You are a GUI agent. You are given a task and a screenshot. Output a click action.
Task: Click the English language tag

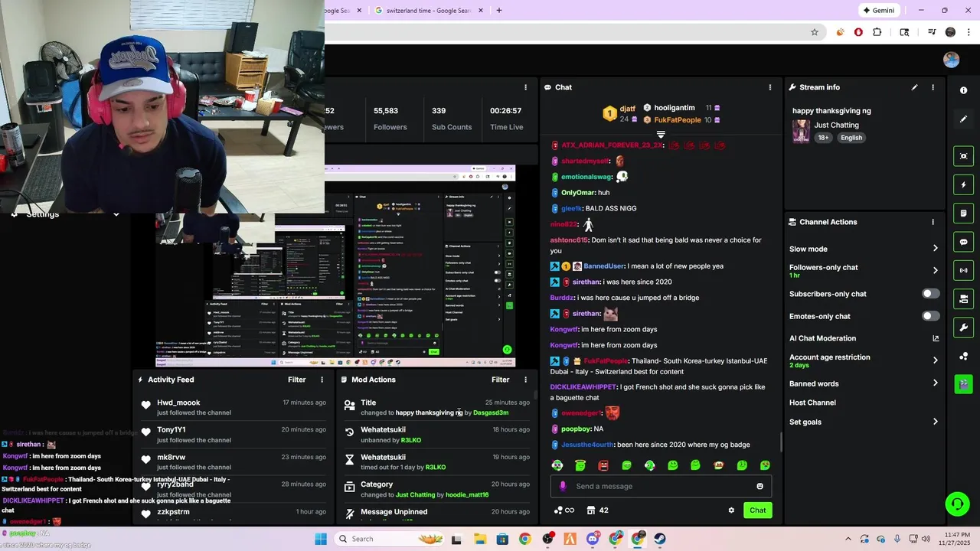[x=851, y=138]
